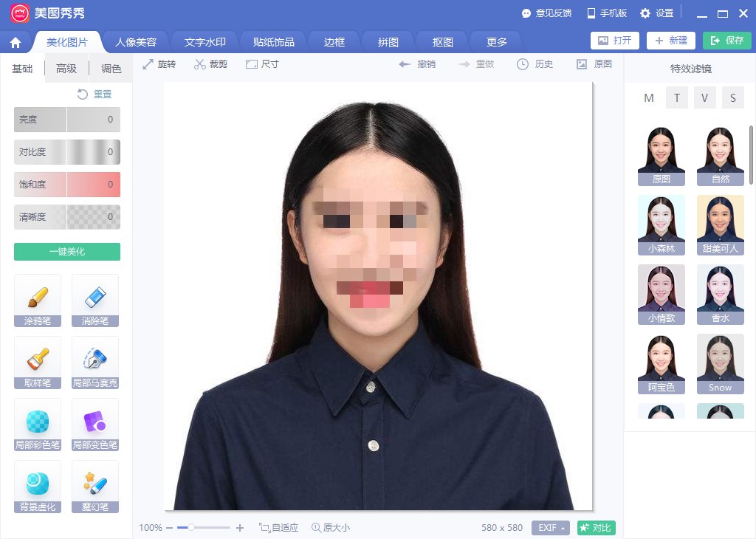
Task: Enable 自适应 fit-to-window view
Action: tap(279, 527)
